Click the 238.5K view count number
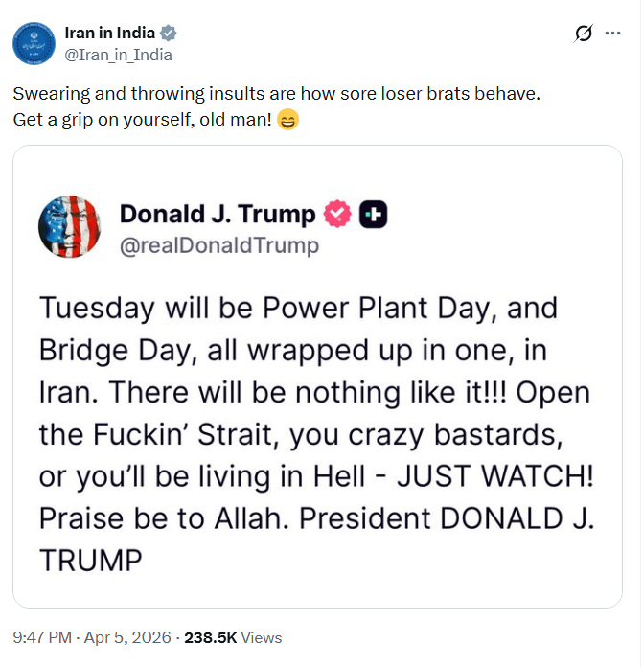Viewport: 644px width, 667px height. pyautogui.click(x=212, y=637)
